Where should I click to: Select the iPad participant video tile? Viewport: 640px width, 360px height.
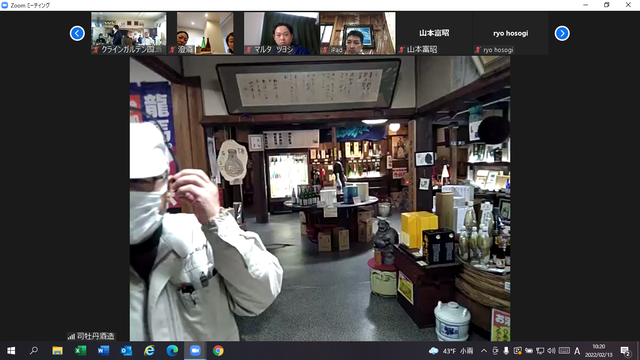pos(358,33)
